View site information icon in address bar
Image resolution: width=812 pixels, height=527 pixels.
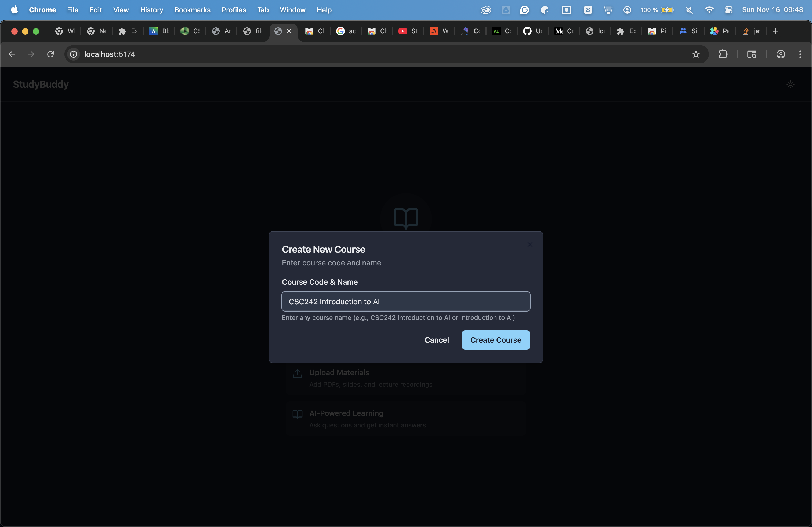[73, 54]
